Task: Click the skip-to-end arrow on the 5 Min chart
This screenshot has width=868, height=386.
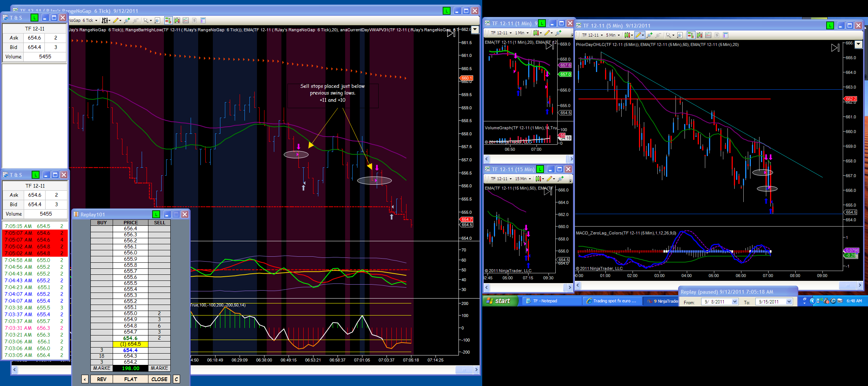Action: (835, 48)
